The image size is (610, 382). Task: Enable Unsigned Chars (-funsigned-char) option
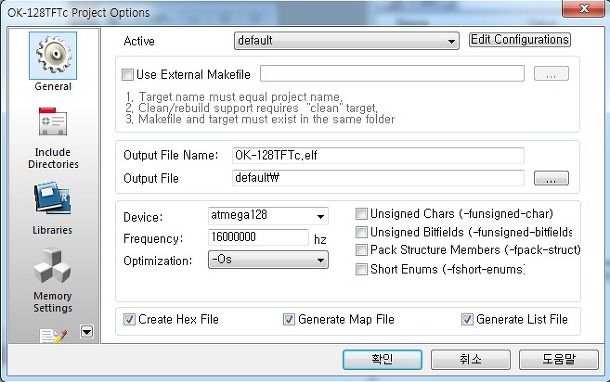click(x=361, y=214)
